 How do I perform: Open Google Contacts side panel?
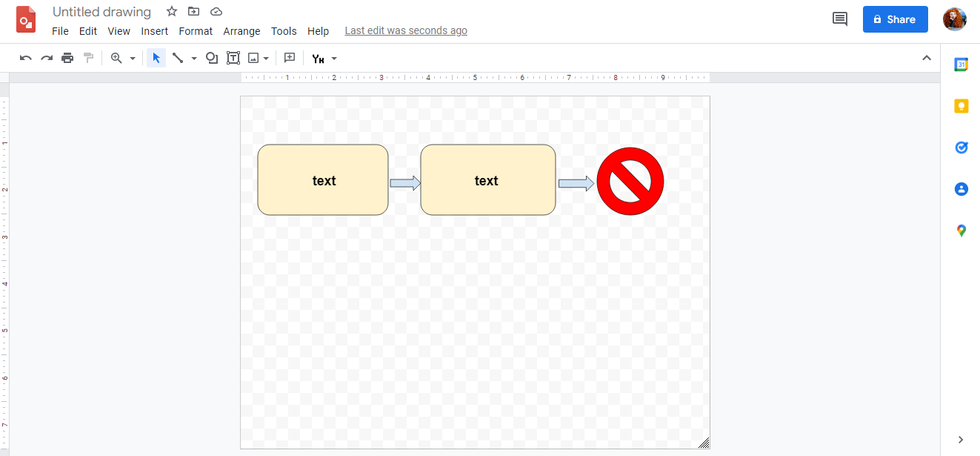pyautogui.click(x=961, y=189)
